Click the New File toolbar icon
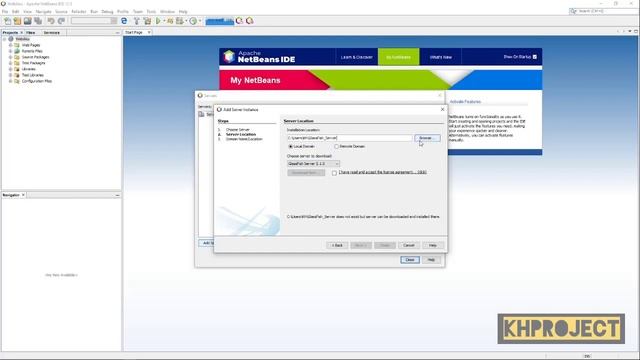The height and width of the screenshot is (360, 640). pos(7,21)
